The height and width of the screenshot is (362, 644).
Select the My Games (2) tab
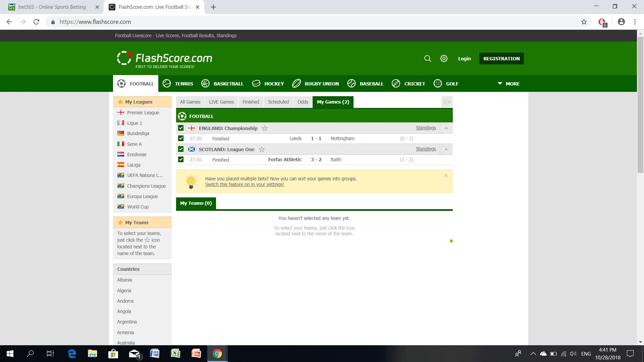(333, 102)
